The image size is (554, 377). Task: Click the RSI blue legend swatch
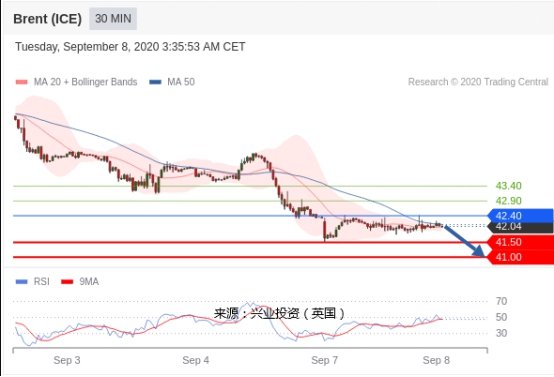click(22, 282)
